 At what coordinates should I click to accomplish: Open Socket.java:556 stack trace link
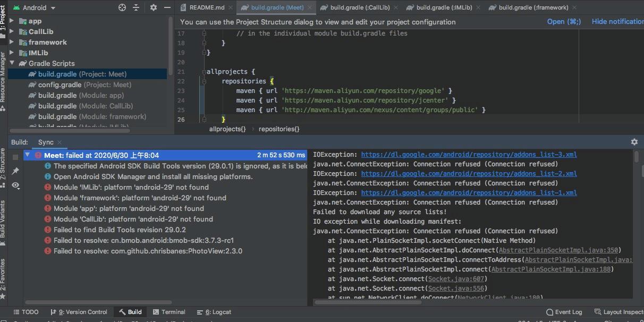coord(456,289)
